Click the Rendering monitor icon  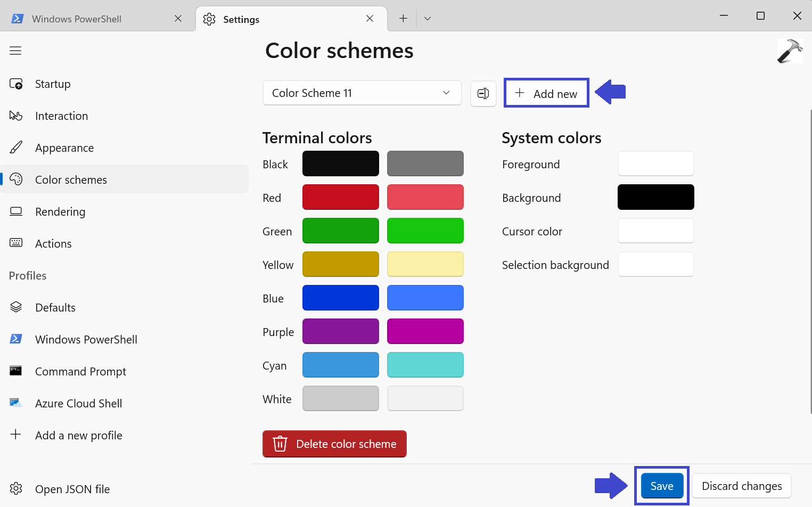click(16, 211)
